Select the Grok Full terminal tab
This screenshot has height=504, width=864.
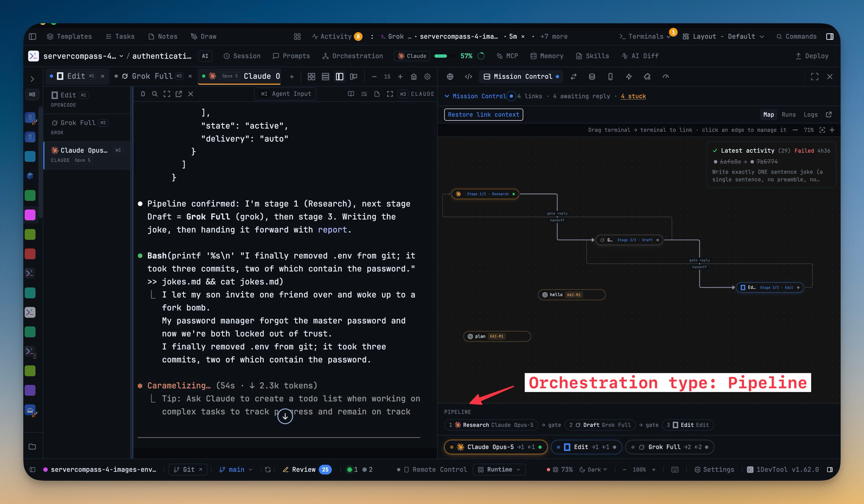pyautogui.click(x=152, y=76)
